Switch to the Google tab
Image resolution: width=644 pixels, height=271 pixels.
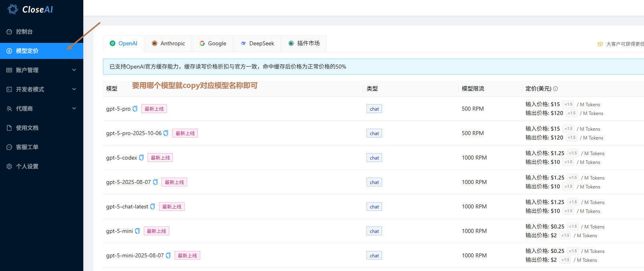213,43
